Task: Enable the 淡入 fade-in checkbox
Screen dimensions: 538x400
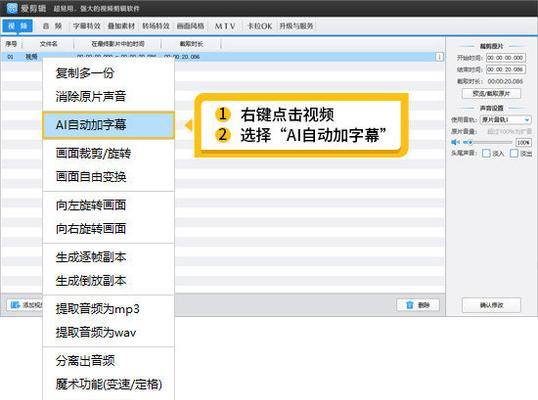Action: click(486, 153)
